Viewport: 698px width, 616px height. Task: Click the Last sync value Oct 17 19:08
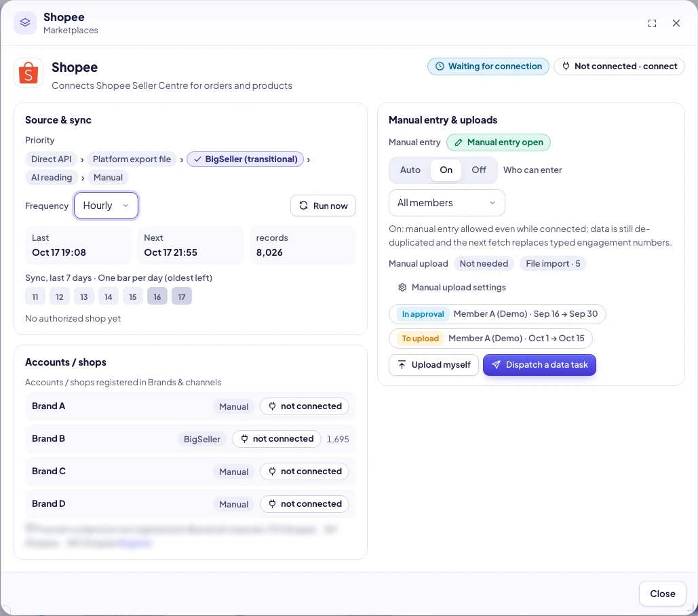click(59, 252)
